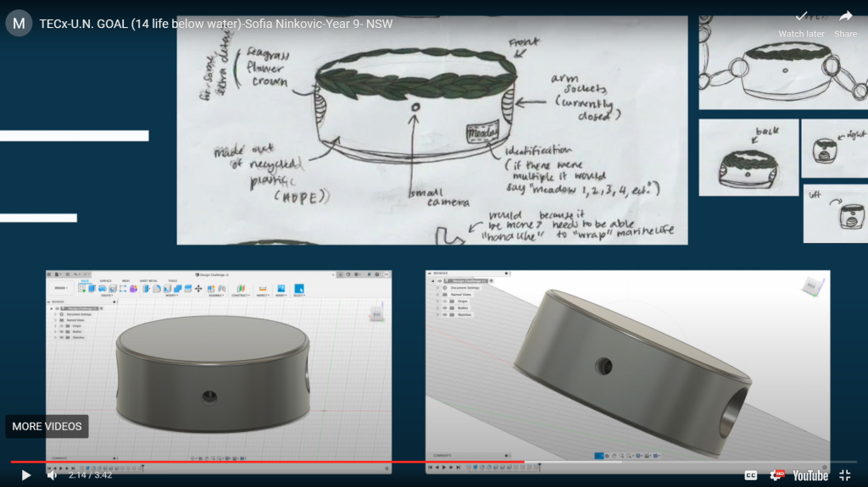
Task: Select New Component tool in left Fusion window
Action: pyautogui.click(x=211, y=288)
